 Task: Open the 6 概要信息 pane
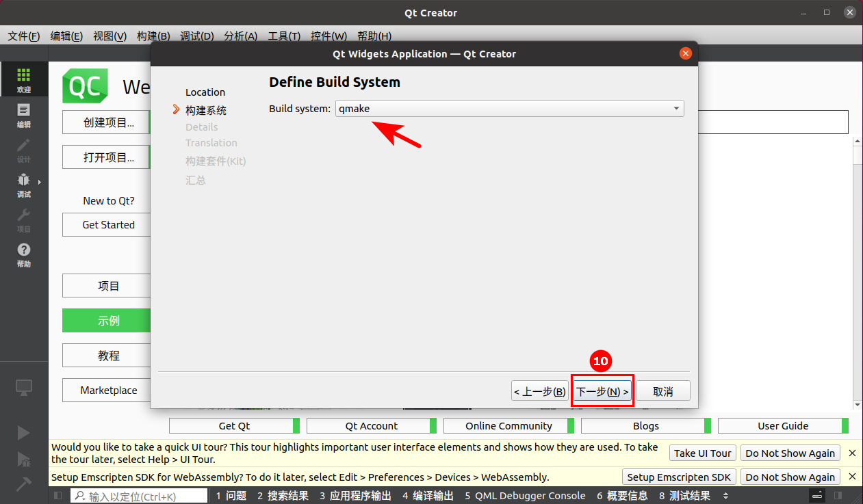pos(622,496)
